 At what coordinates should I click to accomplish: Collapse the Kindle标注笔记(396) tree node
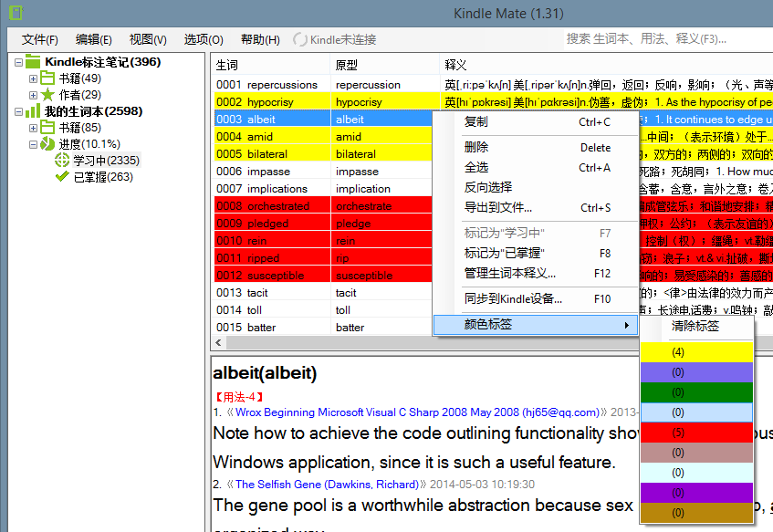pyautogui.click(x=19, y=62)
